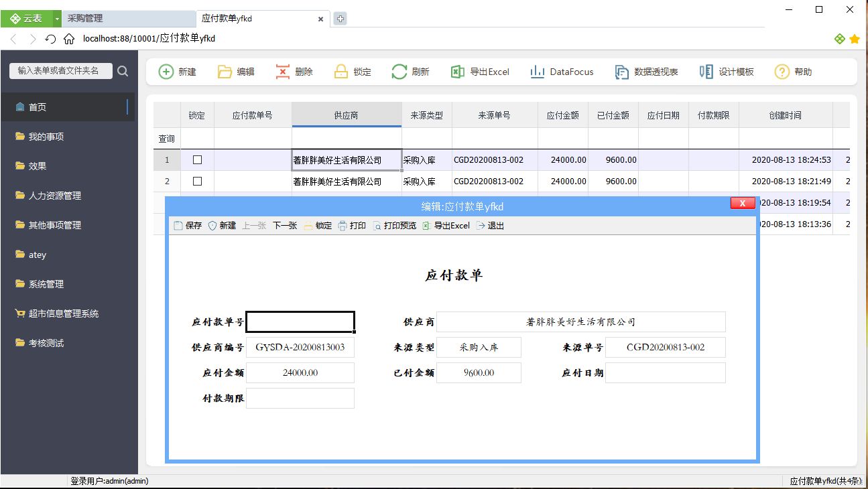Click the address bar URL

click(x=149, y=39)
